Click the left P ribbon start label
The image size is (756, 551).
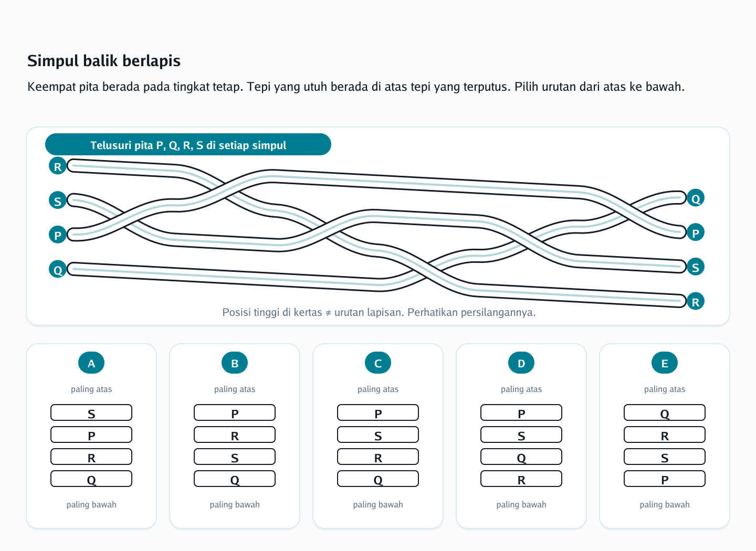(58, 235)
